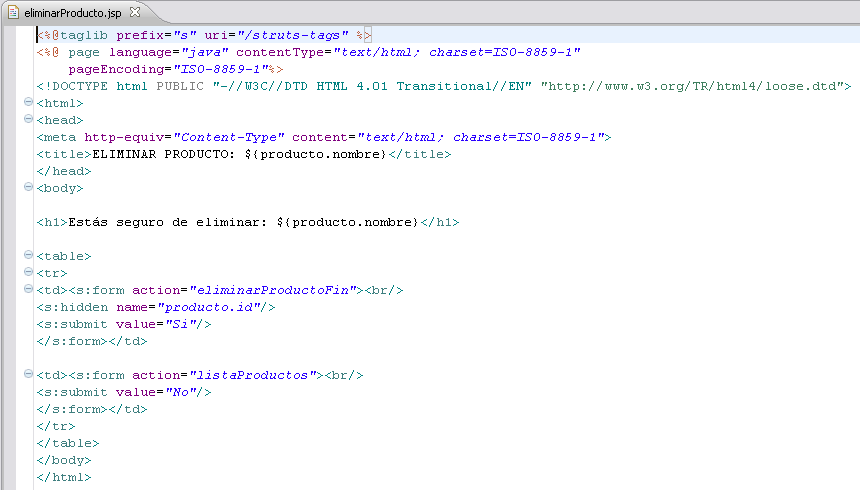
Task: Click the </head> closing tag
Action: (64, 171)
